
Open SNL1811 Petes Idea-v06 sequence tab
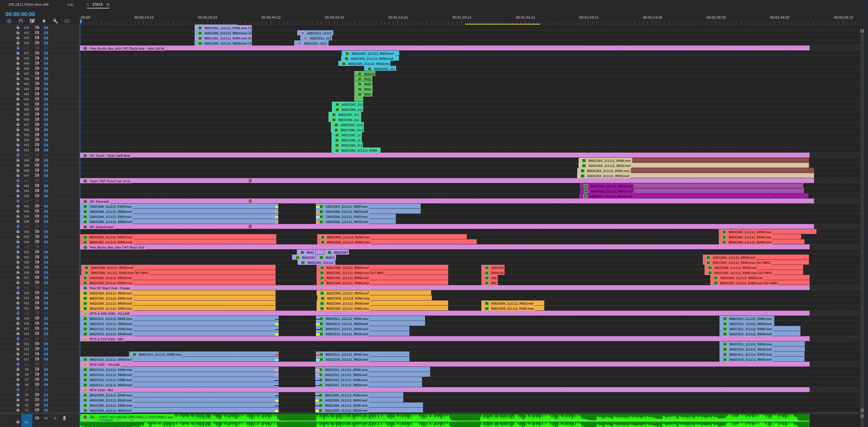[29, 4]
